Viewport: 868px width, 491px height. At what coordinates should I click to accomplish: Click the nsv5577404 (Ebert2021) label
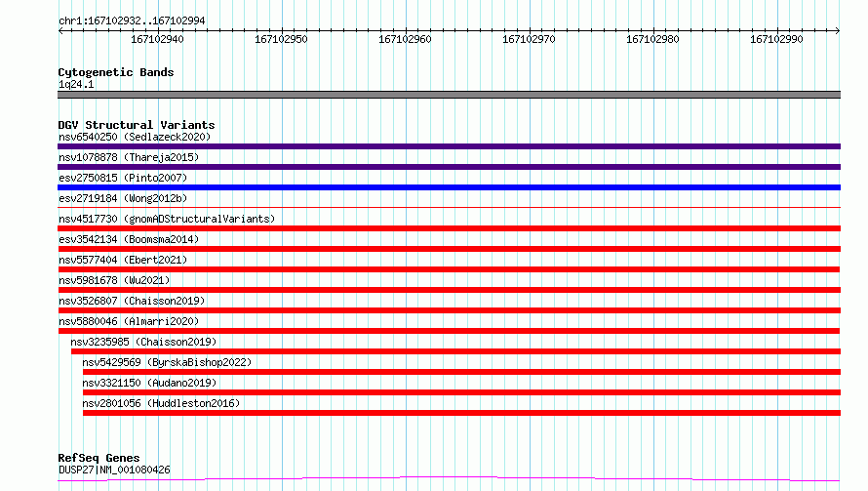(x=123, y=260)
